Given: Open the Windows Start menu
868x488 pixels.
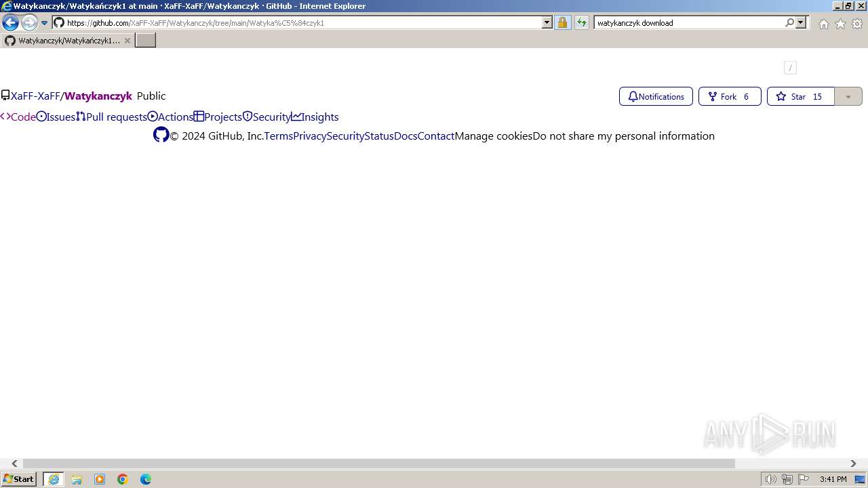Looking at the screenshot, I should point(18,479).
